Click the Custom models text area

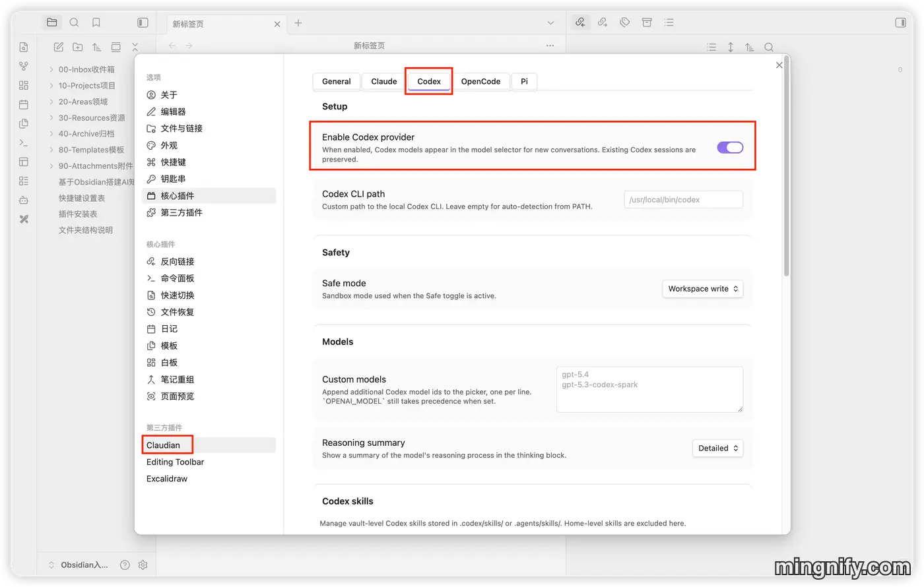[x=649, y=390]
